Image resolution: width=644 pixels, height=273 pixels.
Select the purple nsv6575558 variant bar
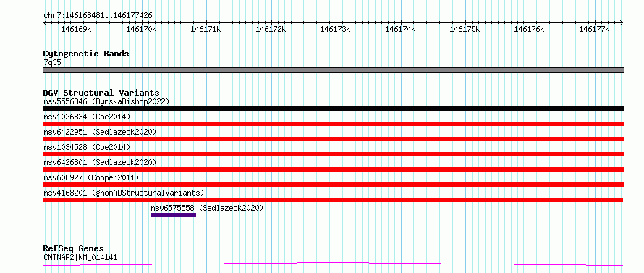coord(174,215)
